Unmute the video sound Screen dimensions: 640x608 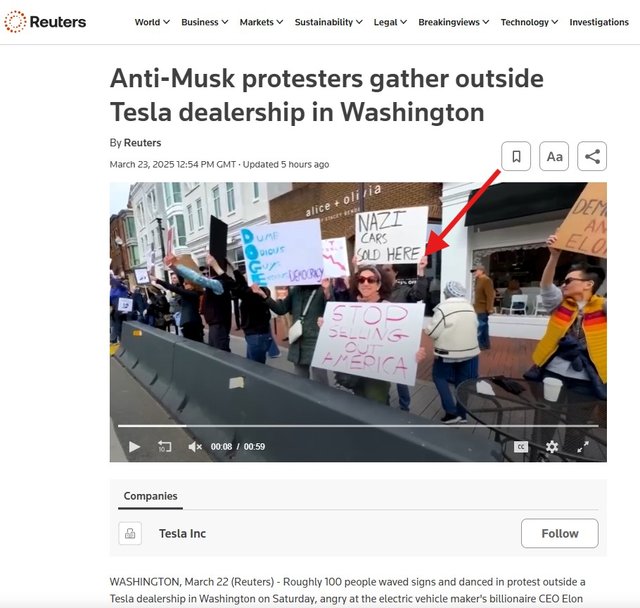coord(195,447)
